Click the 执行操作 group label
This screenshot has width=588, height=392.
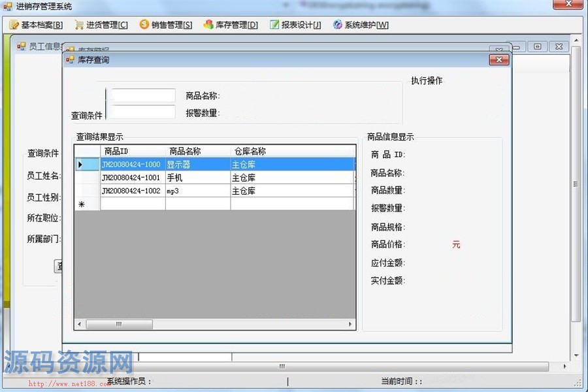[427, 80]
